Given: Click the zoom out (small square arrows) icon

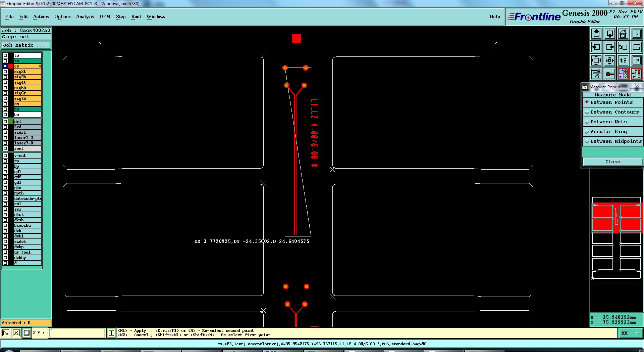Looking at the screenshot, I should tap(610, 60).
